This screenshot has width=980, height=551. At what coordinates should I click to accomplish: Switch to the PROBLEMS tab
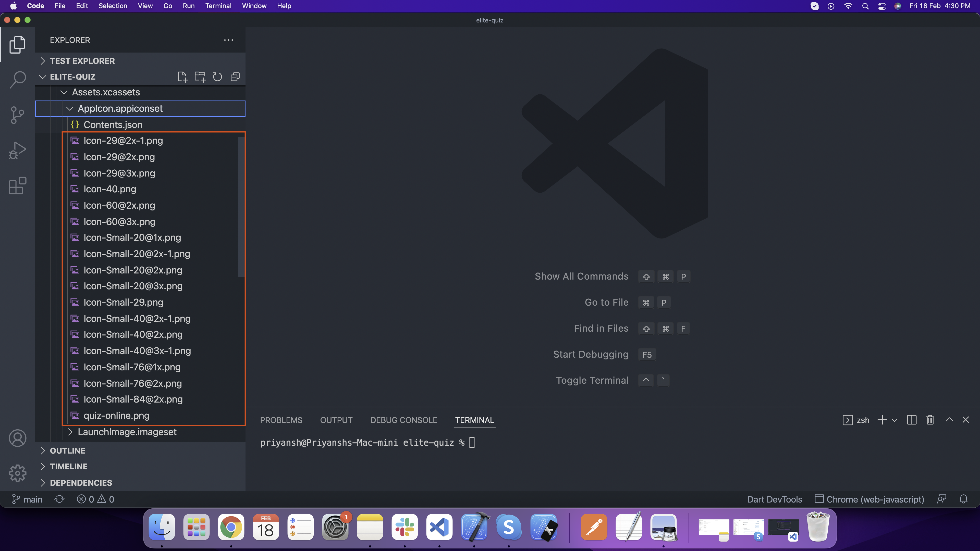[281, 420]
